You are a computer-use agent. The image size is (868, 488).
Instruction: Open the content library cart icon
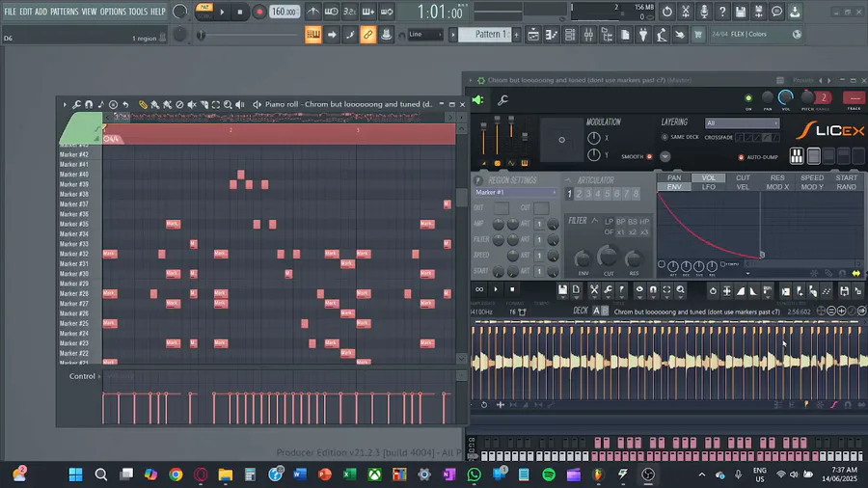[x=698, y=35]
